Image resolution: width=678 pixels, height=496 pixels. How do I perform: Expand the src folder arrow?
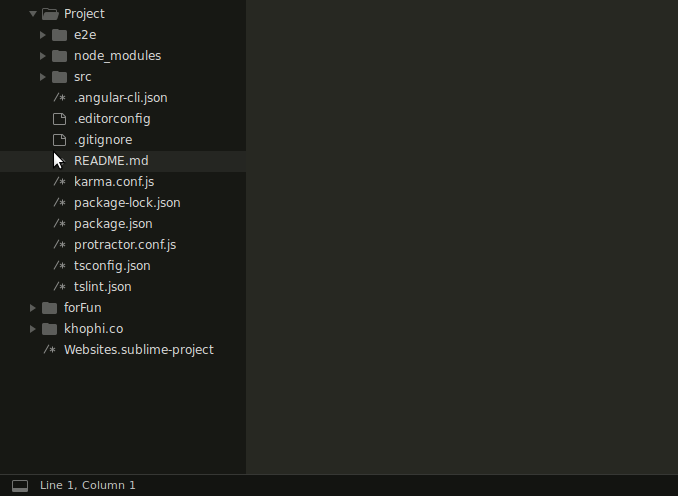(x=43, y=77)
